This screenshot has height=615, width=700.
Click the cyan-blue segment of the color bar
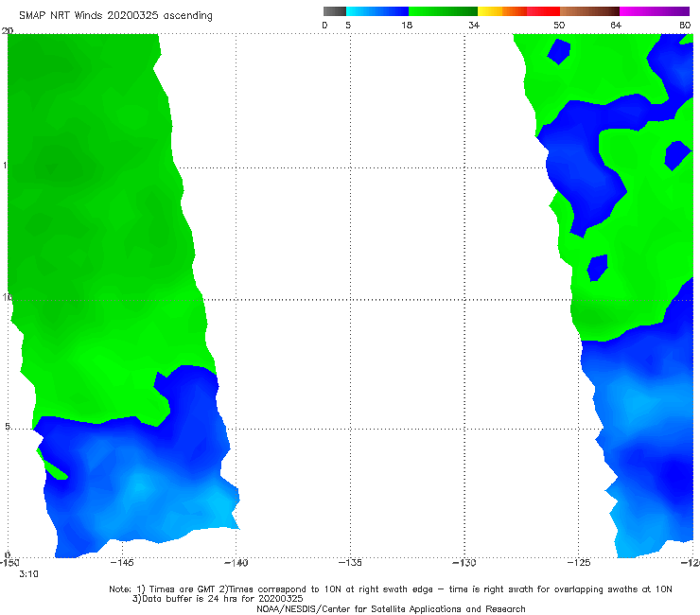pos(377,11)
